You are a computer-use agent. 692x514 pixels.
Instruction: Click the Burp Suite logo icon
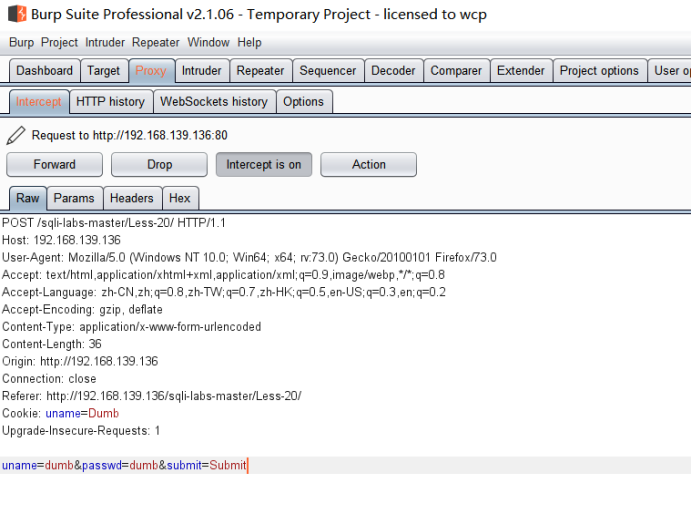17,14
